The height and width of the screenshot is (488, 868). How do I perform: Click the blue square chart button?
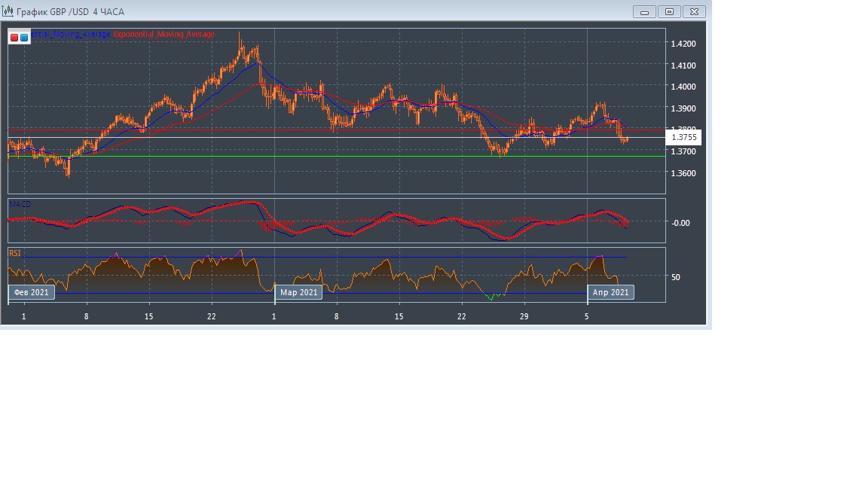tap(24, 37)
